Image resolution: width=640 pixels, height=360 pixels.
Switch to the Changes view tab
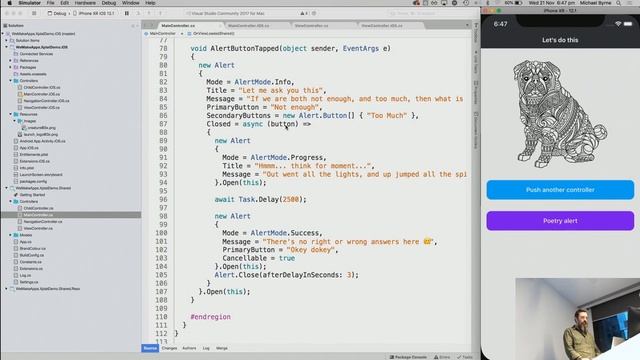169,348
